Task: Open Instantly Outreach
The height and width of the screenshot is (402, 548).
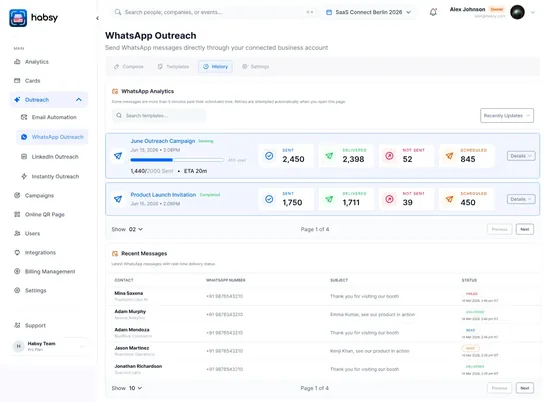Action: click(x=56, y=177)
